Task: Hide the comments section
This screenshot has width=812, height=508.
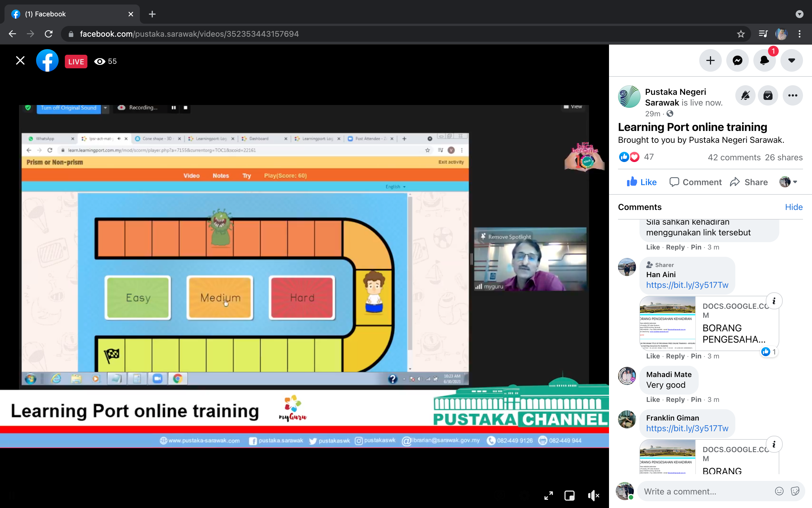Action: (794, 207)
